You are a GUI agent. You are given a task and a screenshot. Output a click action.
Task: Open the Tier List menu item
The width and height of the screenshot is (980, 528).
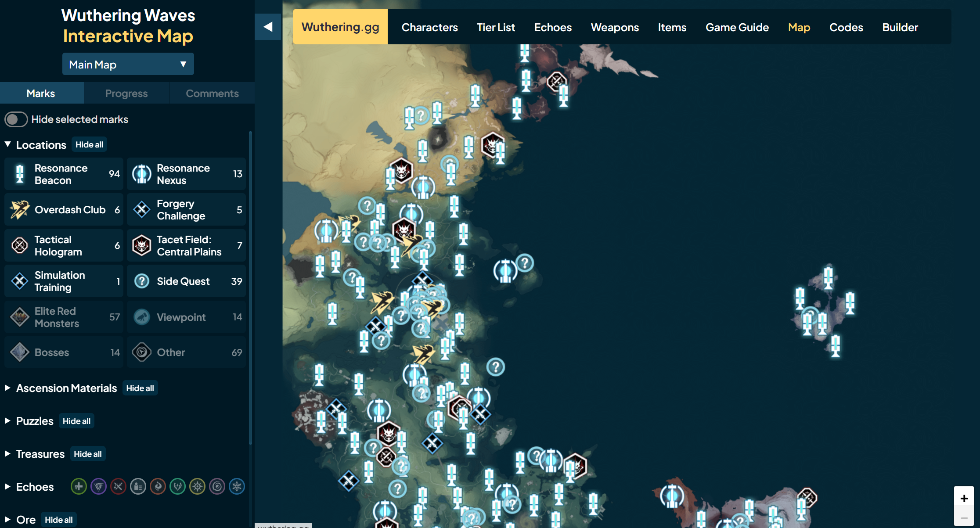[x=496, y=27]
